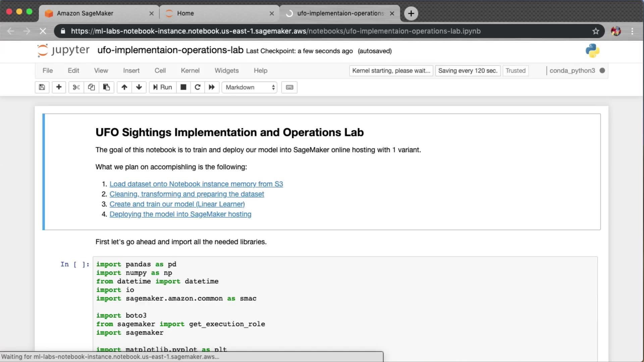644x362 pixels.
Task: Insert cell below with plus icon
Action: (x=59, y=87)
